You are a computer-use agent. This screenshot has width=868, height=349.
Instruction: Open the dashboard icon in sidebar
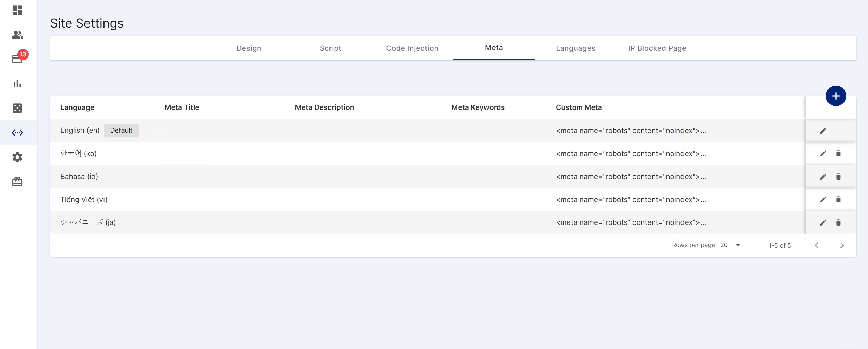[x=17, y=10]
